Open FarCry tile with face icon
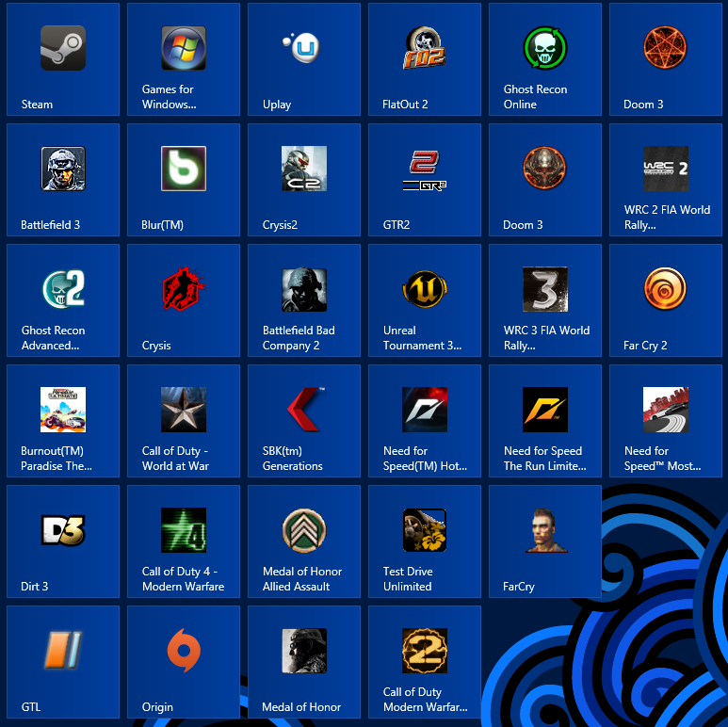 [545, 541]
